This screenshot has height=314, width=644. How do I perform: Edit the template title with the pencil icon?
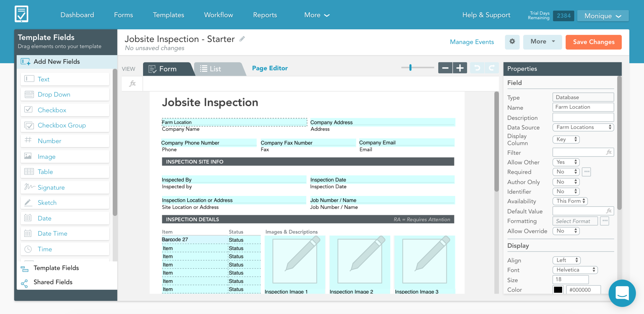pos(242,39)
